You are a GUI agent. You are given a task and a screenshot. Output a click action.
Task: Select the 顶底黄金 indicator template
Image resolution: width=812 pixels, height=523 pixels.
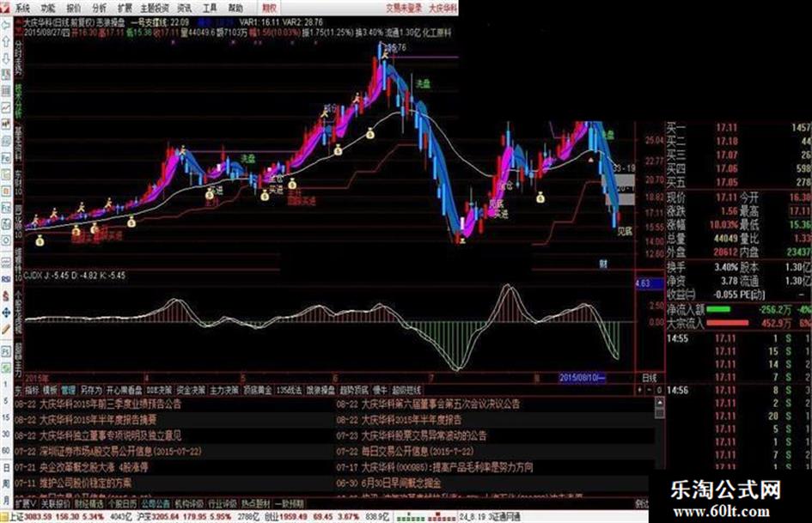(258, 390)
